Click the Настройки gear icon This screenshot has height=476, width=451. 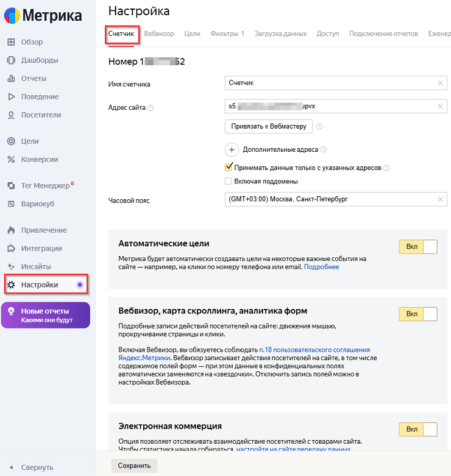point(11,285)
